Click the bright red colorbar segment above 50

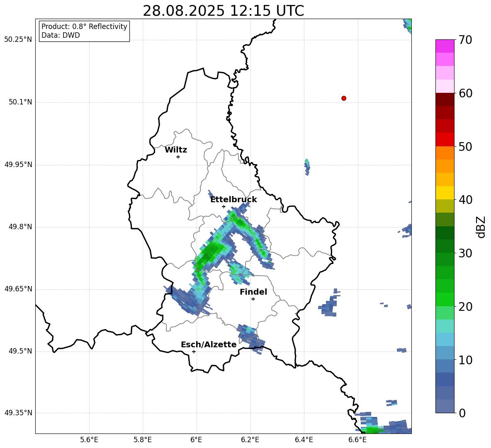pos(445,140)
